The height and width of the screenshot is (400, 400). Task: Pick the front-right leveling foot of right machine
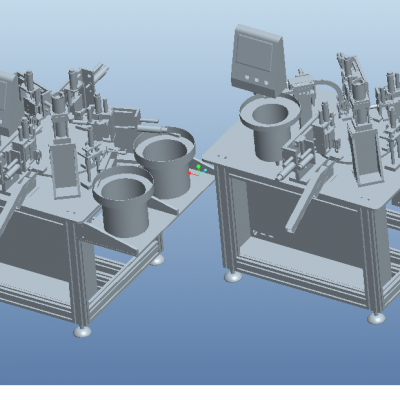377,318
